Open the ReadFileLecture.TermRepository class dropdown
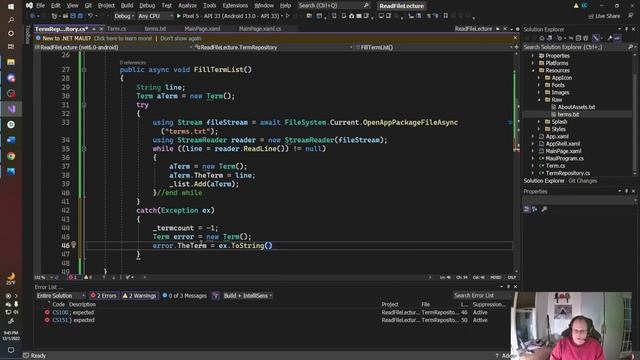The image size is (640, 360). click(274, 47)
